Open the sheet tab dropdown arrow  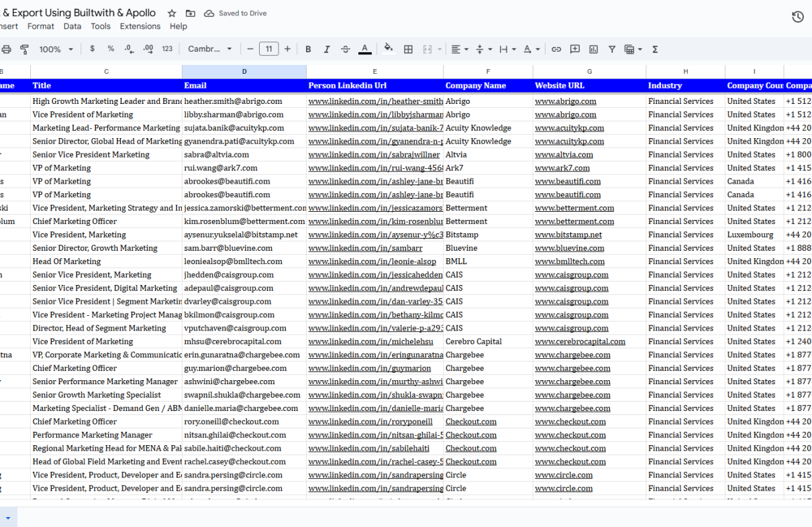point(8,518)
